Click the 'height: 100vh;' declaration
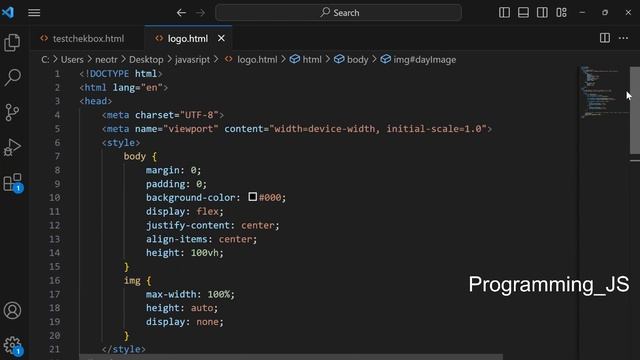The height and width of the screenshot is (360, 640). click(x=185, y=253)
